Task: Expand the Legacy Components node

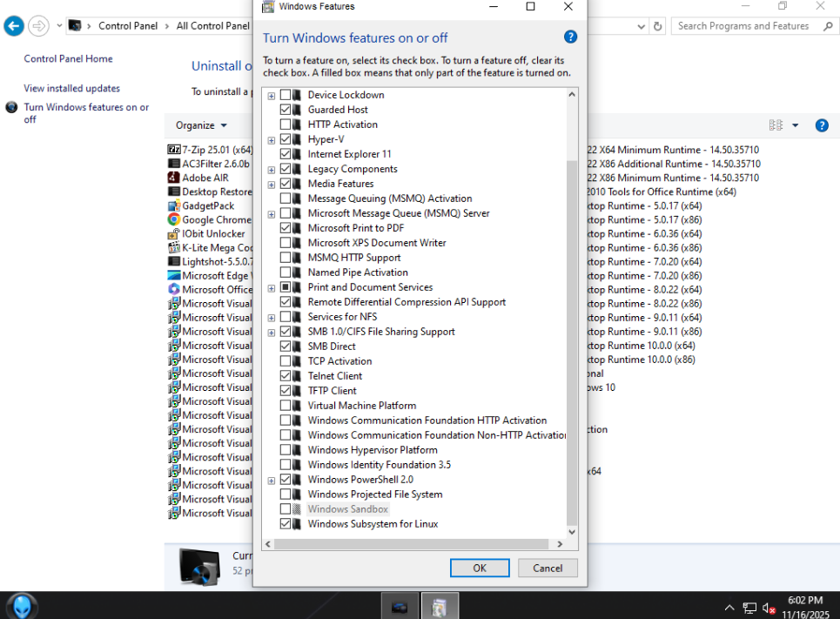Action: (272, 170)
